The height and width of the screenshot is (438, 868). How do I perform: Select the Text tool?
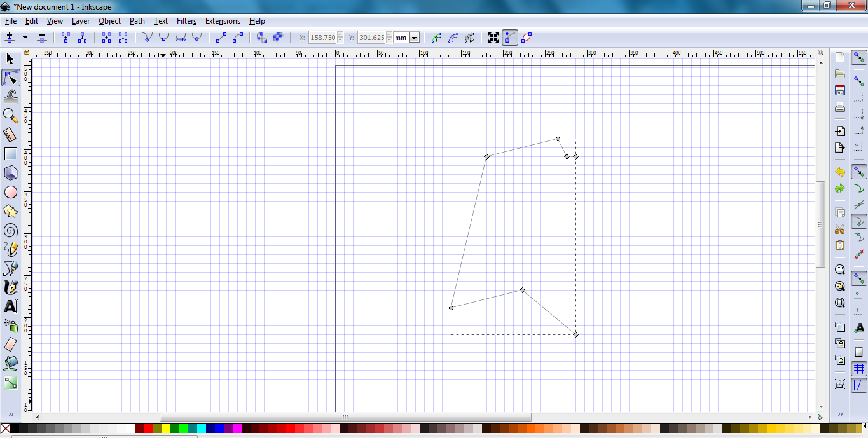pyautogui.click(x=10, y=306)
